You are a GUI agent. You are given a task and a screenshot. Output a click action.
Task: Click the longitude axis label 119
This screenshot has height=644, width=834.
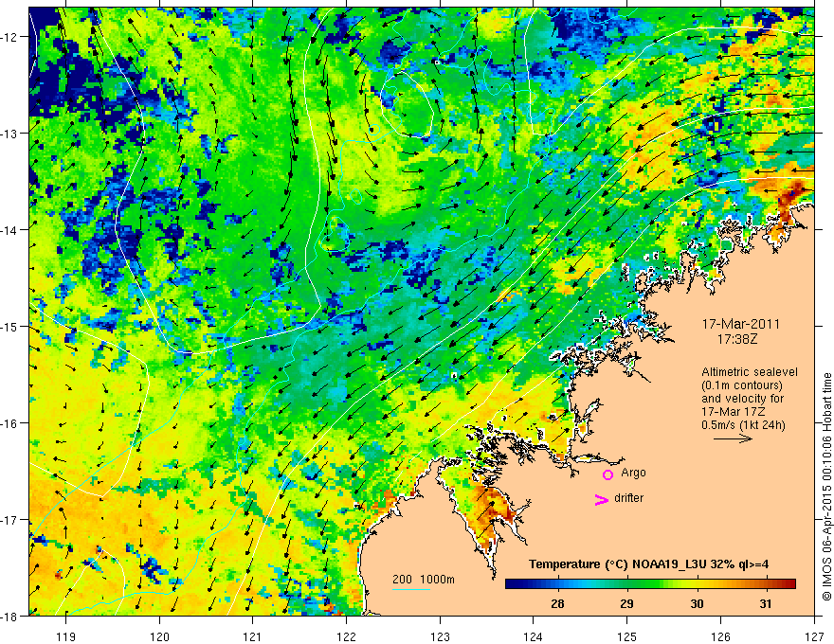[x=66, y=636]
